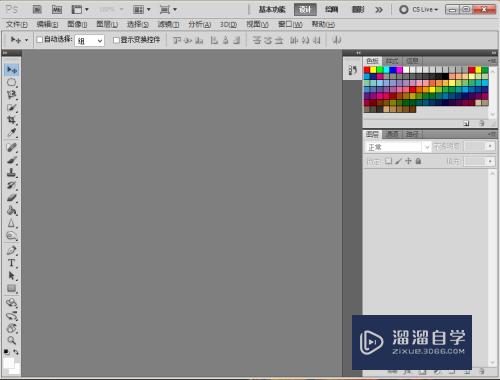The width and height of the screenshot is (500, 380).
Task: Select the History Brush tool
Action: tap(12, 185)
